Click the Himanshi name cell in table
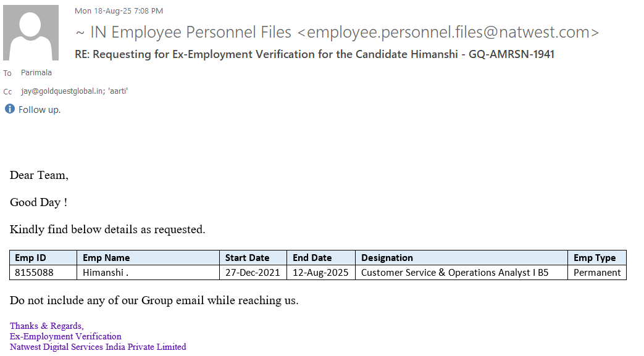The image size is (644, 356). pyautogui.click(x=106, y=273)
